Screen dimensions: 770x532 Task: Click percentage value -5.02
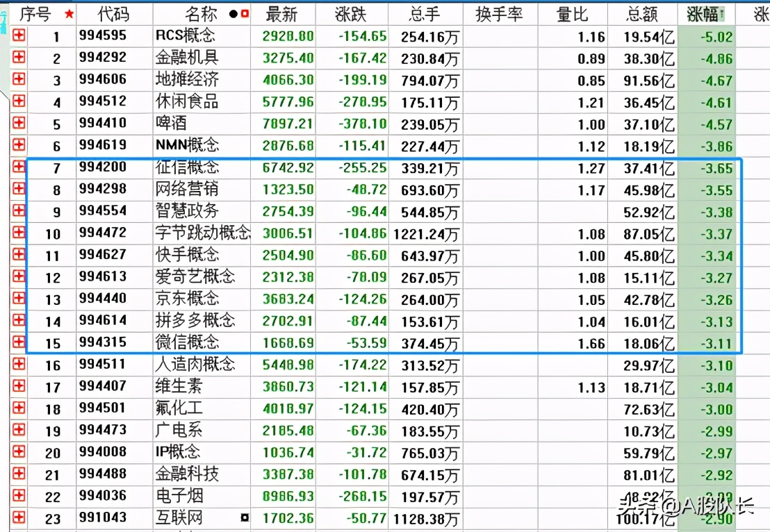716,37
